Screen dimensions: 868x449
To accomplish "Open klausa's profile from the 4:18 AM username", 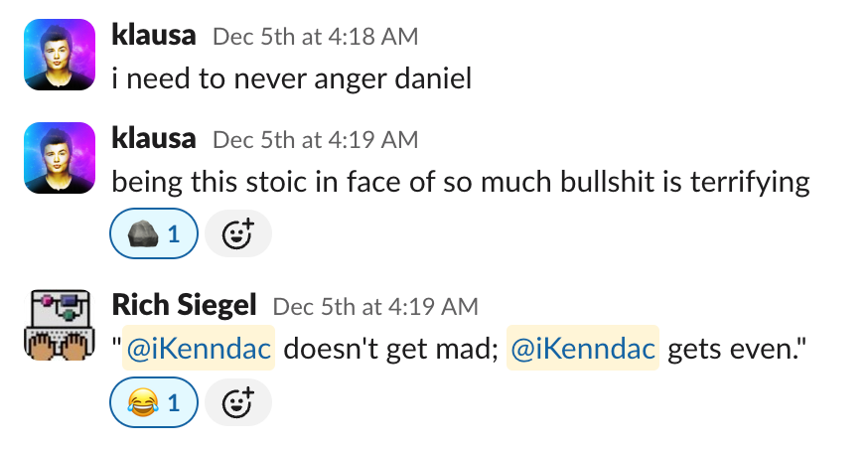I will click(153, 36).
